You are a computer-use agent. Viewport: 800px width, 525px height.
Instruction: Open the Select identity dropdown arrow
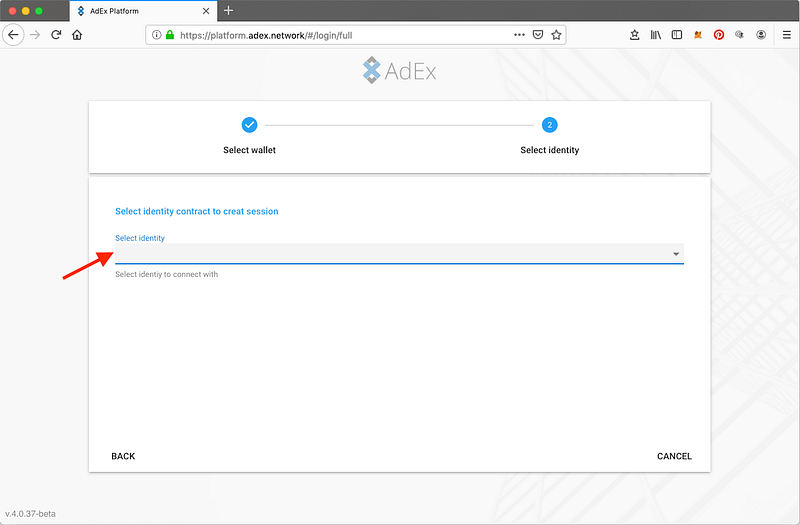pos(676,254)
